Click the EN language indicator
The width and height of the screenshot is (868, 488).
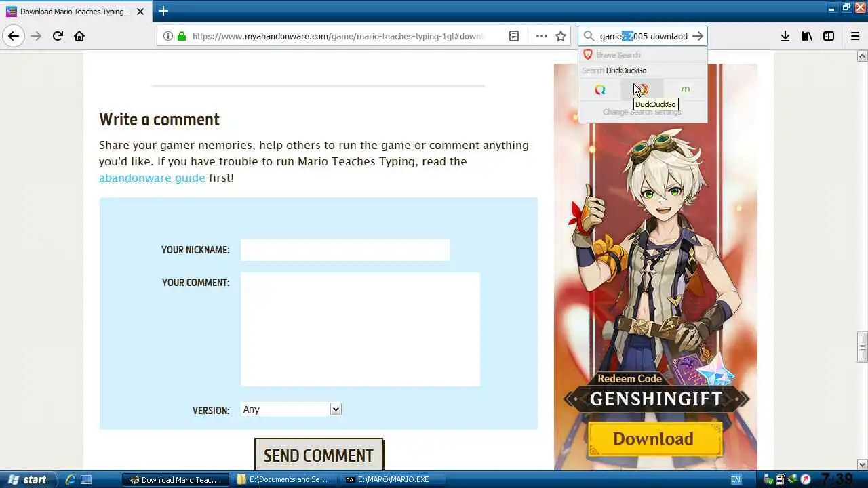click(736, 479)
